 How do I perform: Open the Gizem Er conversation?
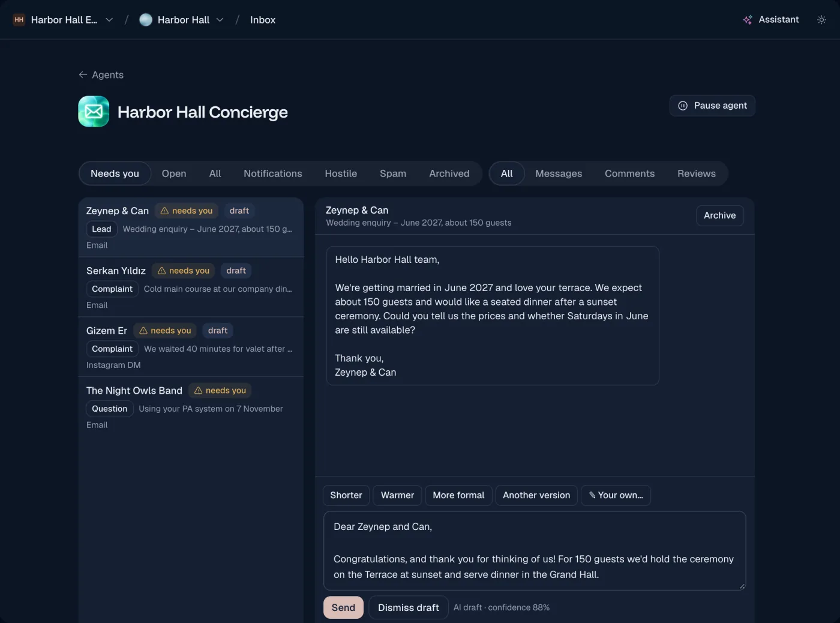click(191, 348)
